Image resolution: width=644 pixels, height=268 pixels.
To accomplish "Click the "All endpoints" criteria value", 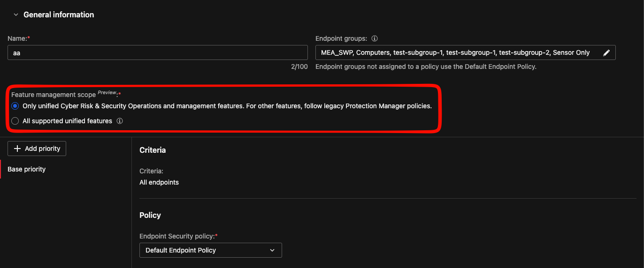I will [159, 182].
